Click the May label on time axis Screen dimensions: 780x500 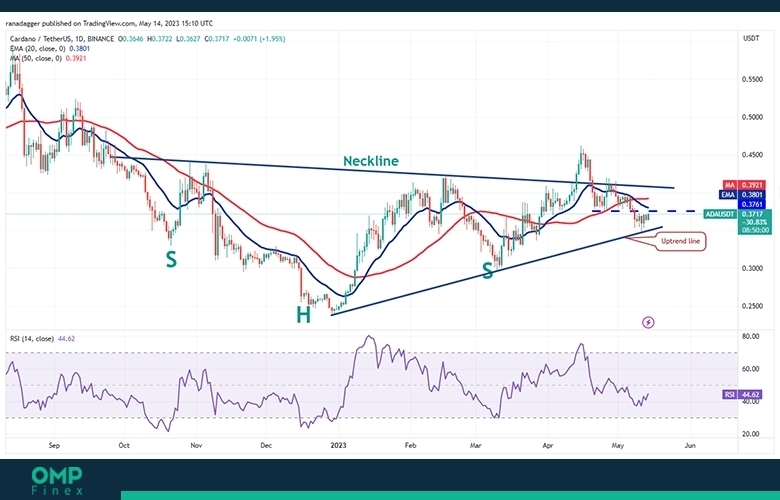(617, 445)
